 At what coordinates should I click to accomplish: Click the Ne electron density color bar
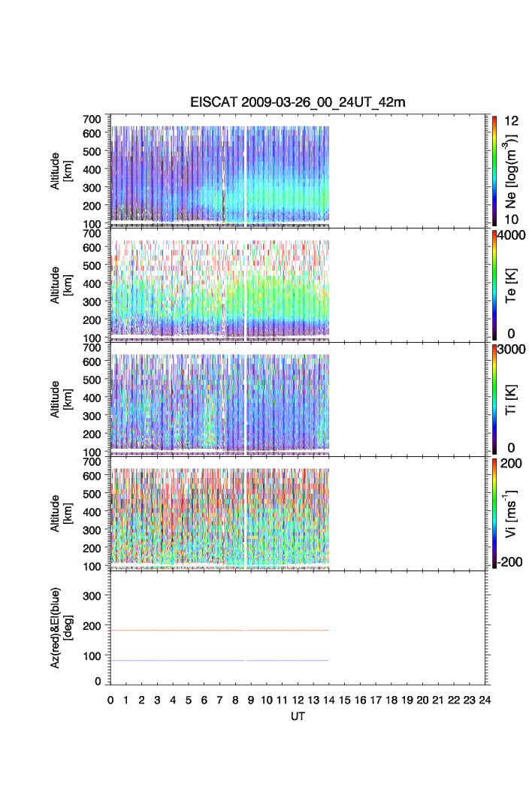pyautogui.click(x=494, y=170)
